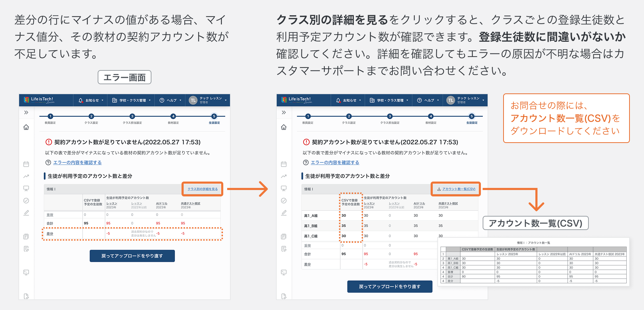Click 戻ってアップロードをやり直す button in left screenshot

[132, 256]
